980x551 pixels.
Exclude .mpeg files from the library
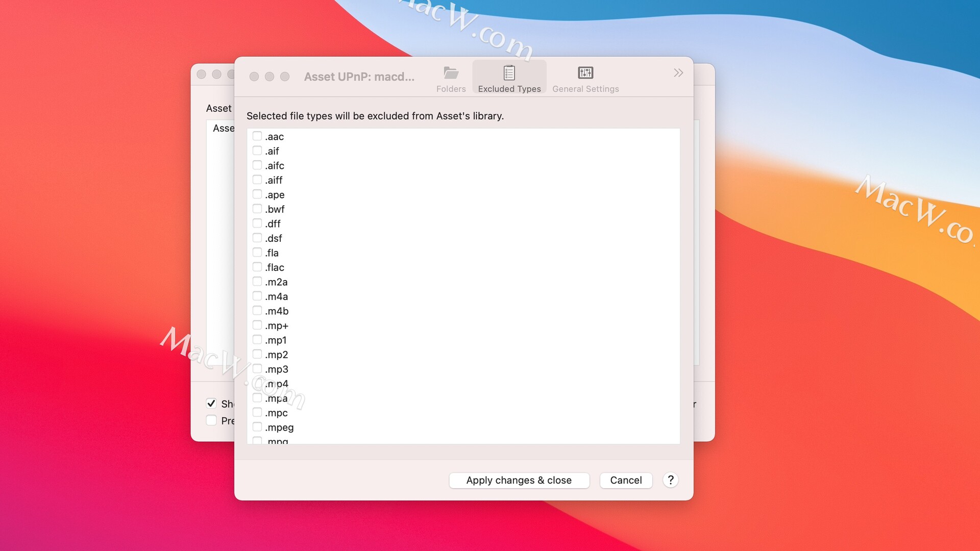pos(257,427)
